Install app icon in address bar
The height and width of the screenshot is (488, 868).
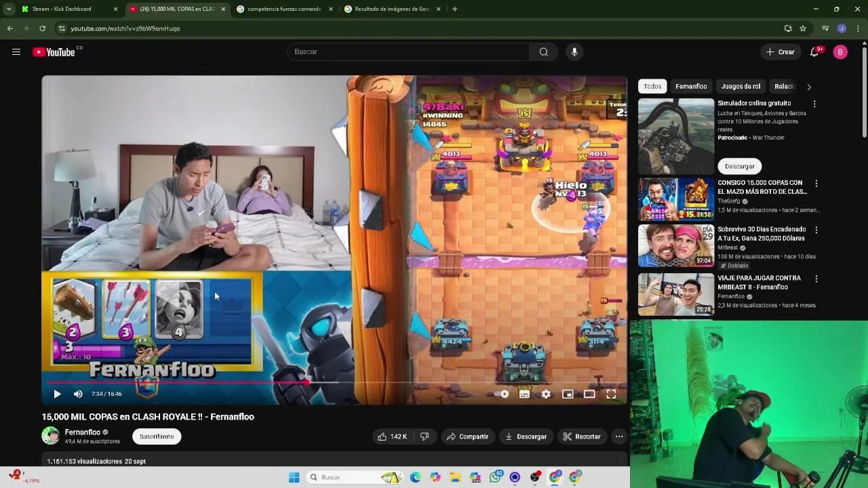pyautogui.click(x=788, y=28)
